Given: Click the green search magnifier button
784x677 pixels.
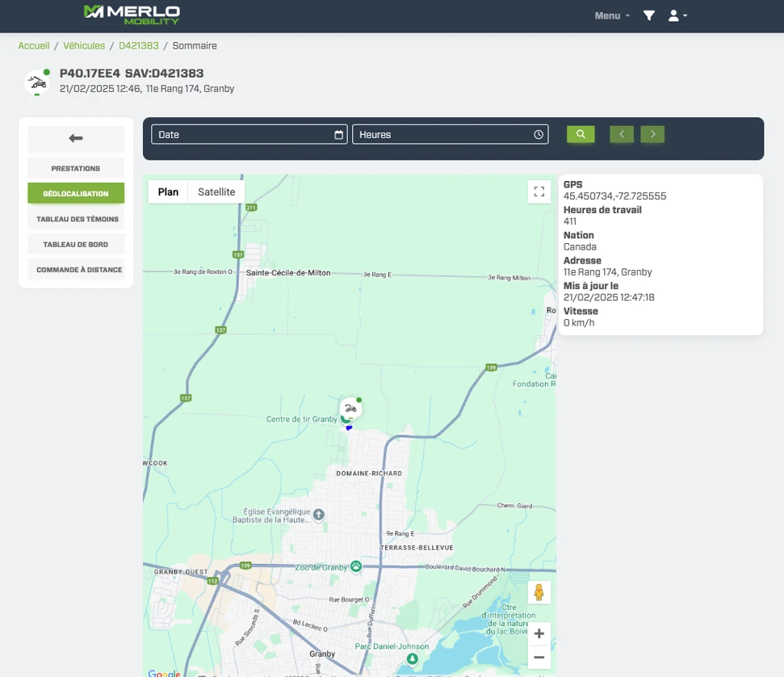Looking at the screenshot, I should coord(581,134).
